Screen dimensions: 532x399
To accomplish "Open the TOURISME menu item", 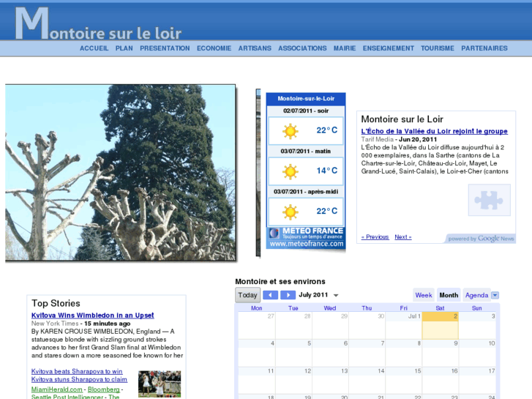I will tap(438, 48).
